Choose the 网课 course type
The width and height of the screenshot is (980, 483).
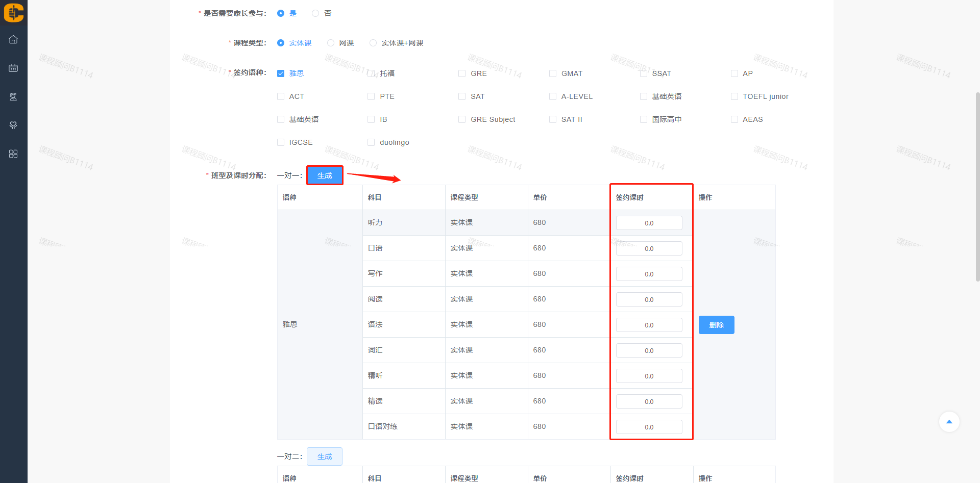[331, 43]
